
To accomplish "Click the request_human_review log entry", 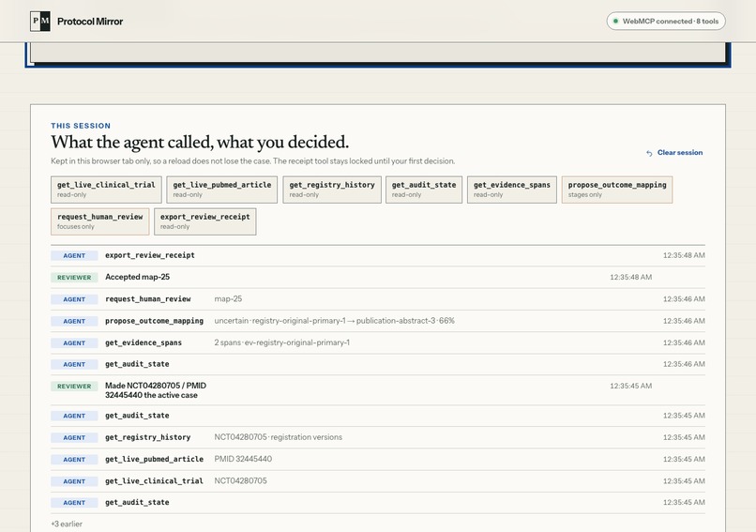I will tap(377, 299).
